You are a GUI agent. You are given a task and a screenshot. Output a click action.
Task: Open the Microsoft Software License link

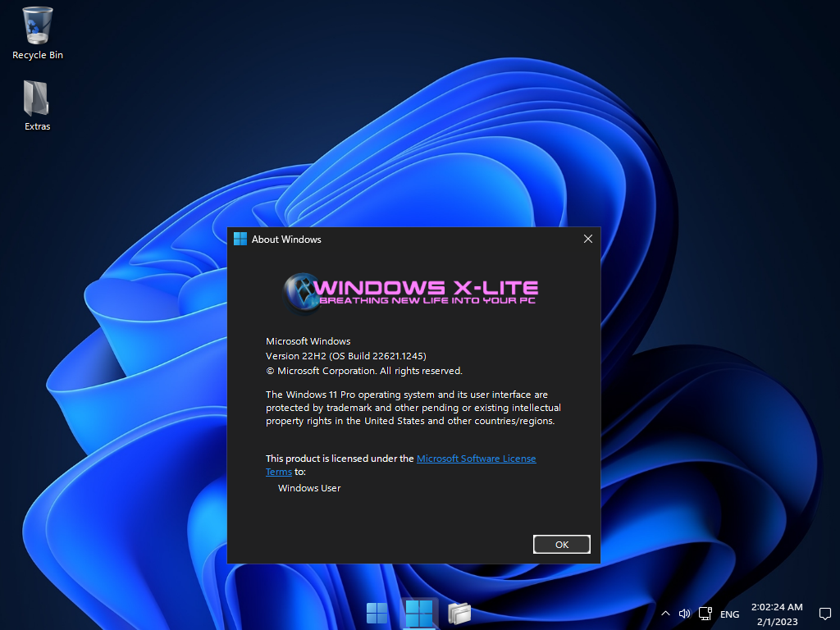(x=476, y=459)
